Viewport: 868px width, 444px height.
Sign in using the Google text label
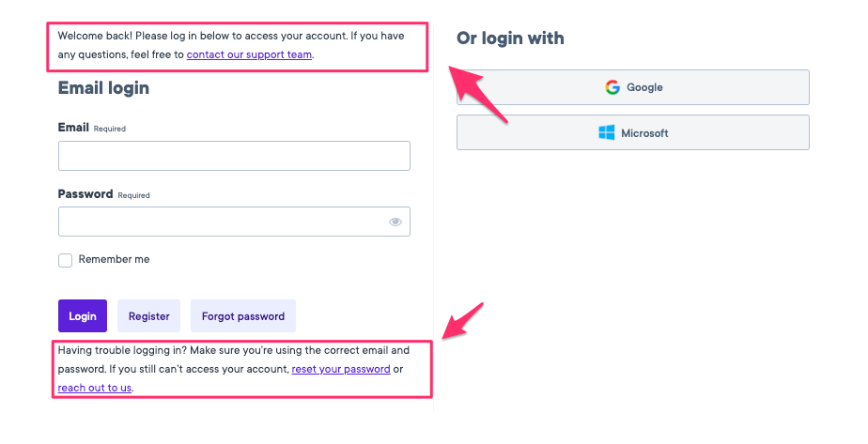(x=644, y=87)
